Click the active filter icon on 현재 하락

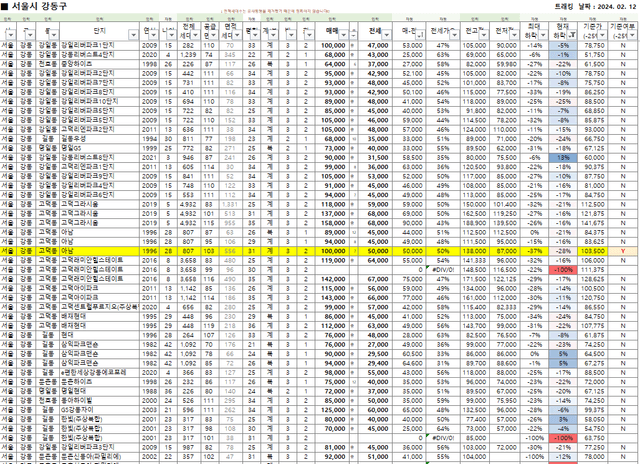pyautogui.click(x=573, y=35)
